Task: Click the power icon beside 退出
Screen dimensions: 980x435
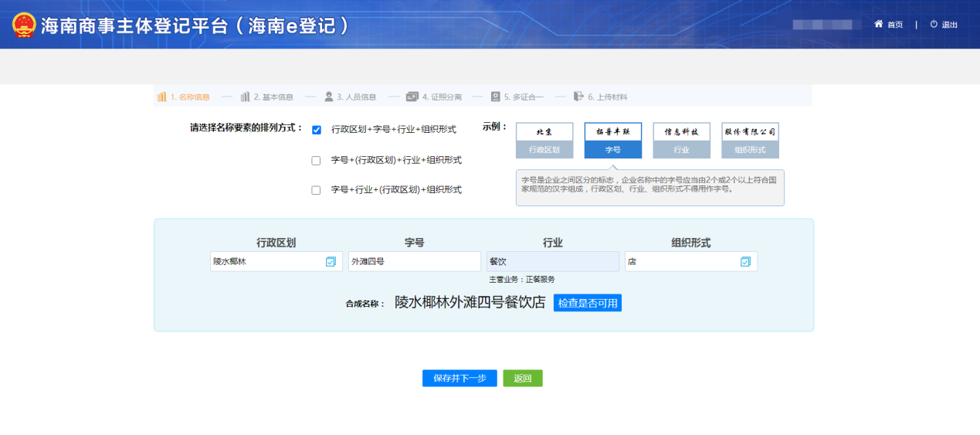Action: 934,24
